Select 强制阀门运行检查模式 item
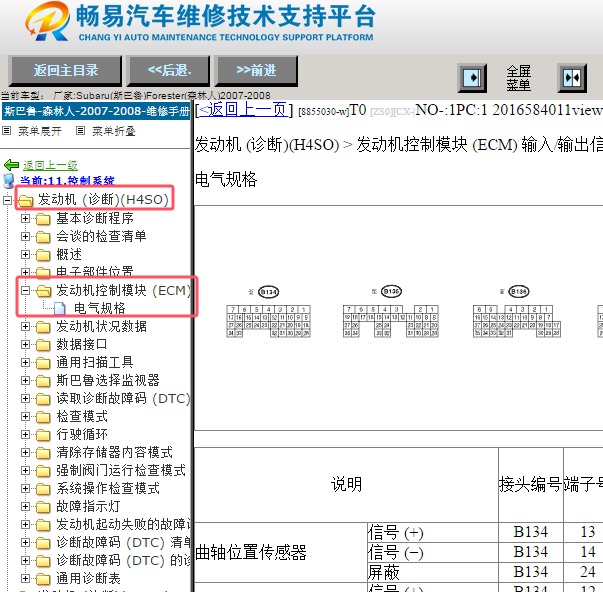Screen dimensions: 603x592 coord(121,470)
